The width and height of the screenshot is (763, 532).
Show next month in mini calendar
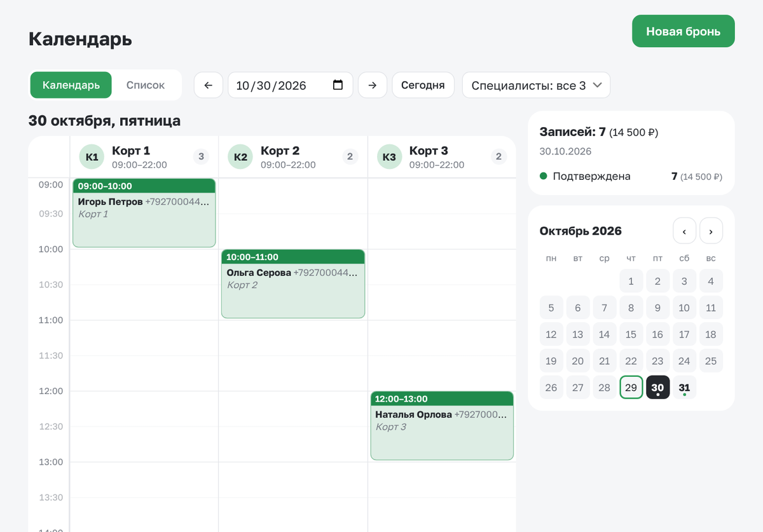(x=711, y=231)
